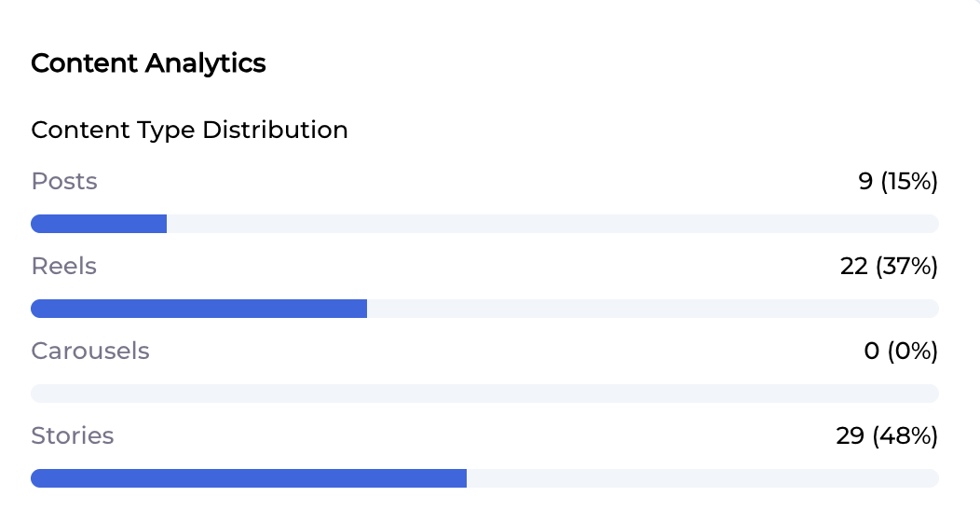Click the Content Analytics heading
The width and height of the screenshot is (980, 524).
(x=148, y=63)
